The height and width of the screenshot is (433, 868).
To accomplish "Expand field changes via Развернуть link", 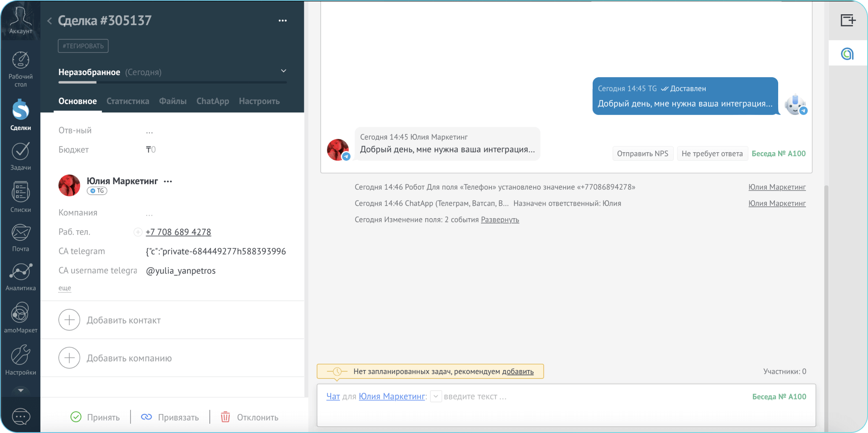I will pos(499,219).
